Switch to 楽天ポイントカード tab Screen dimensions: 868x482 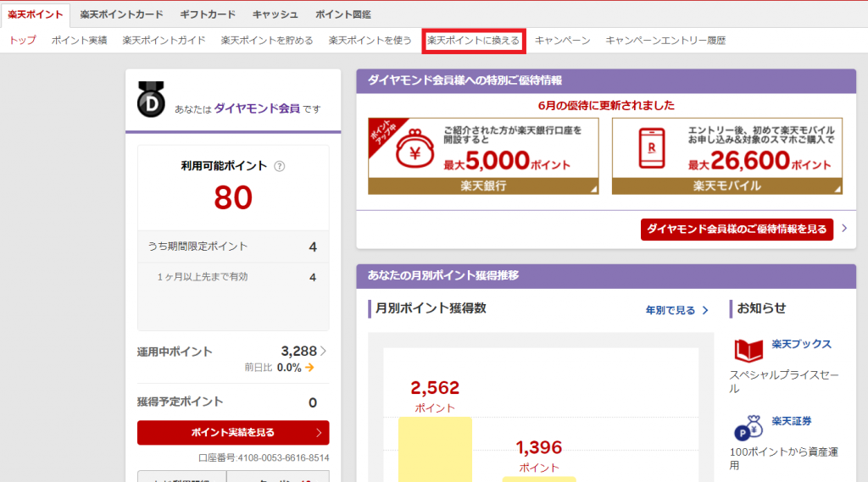point(121,15)
